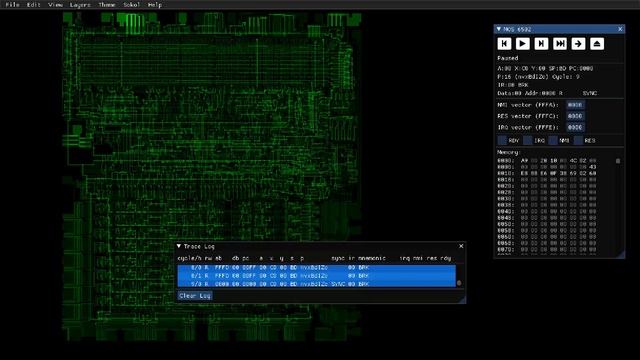Click the NMI vector (FFFA) input field
This screenshot has height=360, width=640.
pyautogui.click(x=575, y=105)
